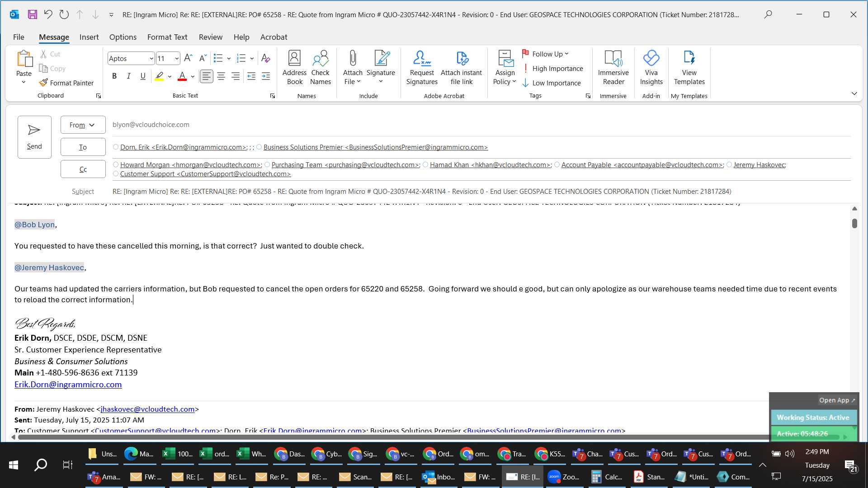Select the radio circle before Customer Support recipient

click(x=116, y=174)
